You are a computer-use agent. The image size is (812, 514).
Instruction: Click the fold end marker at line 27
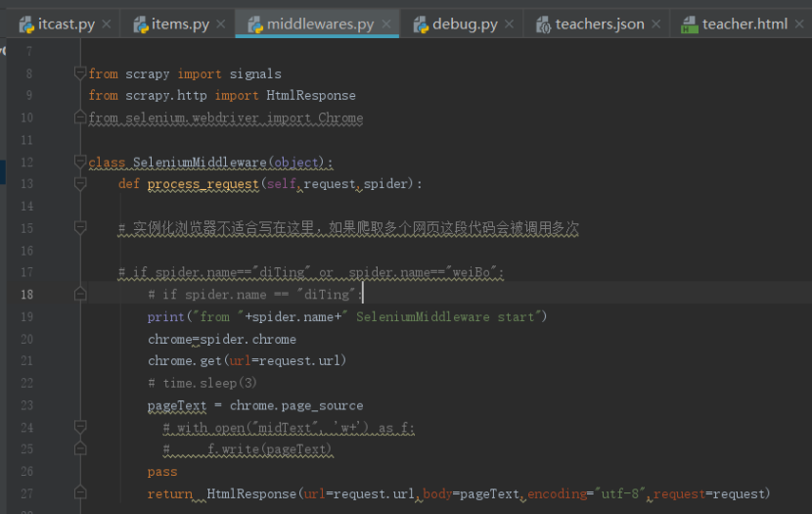coord(80,492)
